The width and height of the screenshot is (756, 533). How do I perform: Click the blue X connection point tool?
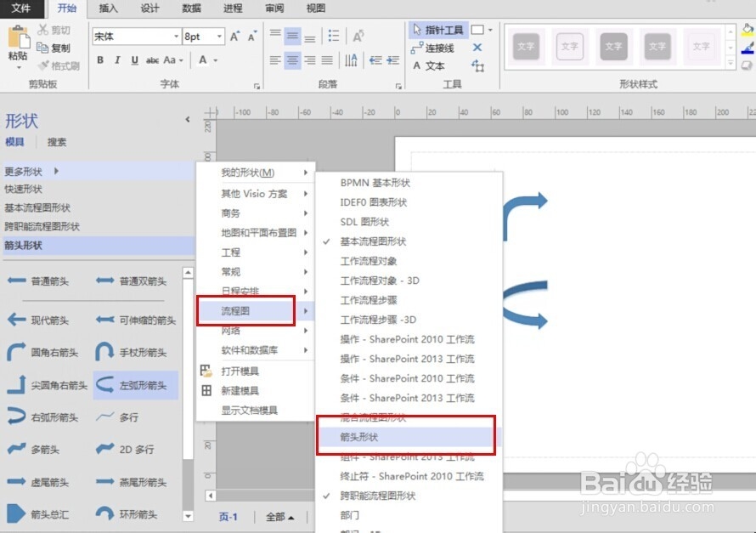coord(477,48)
